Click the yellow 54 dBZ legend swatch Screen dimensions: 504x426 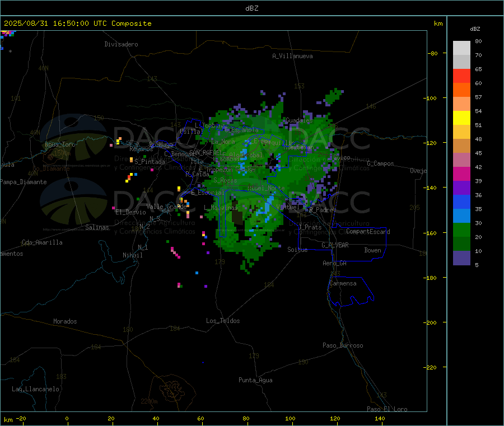pyautogui.click(x=461, y=118)
